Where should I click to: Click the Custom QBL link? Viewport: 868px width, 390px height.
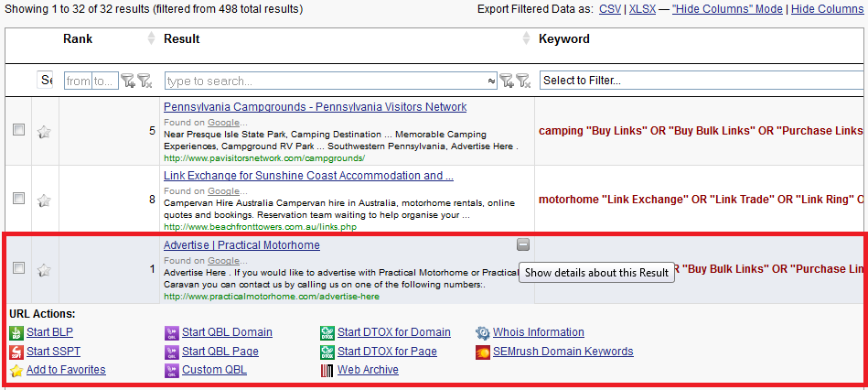[x=214, y=370]
